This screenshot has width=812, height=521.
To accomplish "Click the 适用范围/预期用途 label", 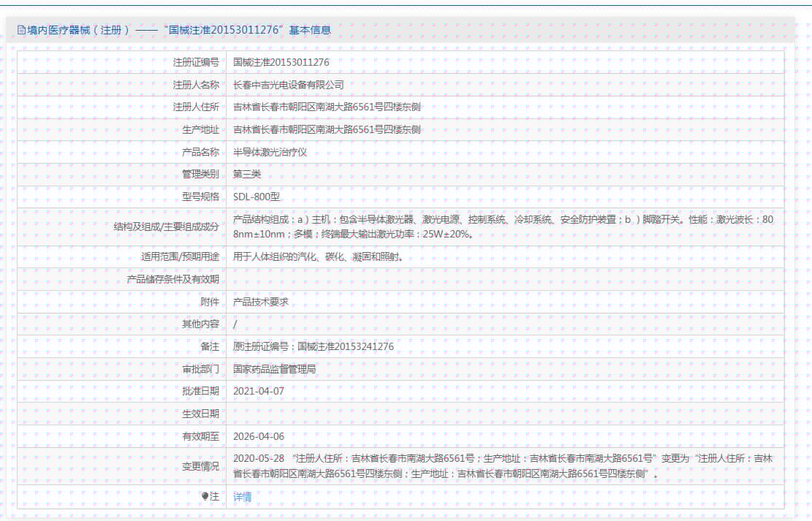I will coord(181,257).
